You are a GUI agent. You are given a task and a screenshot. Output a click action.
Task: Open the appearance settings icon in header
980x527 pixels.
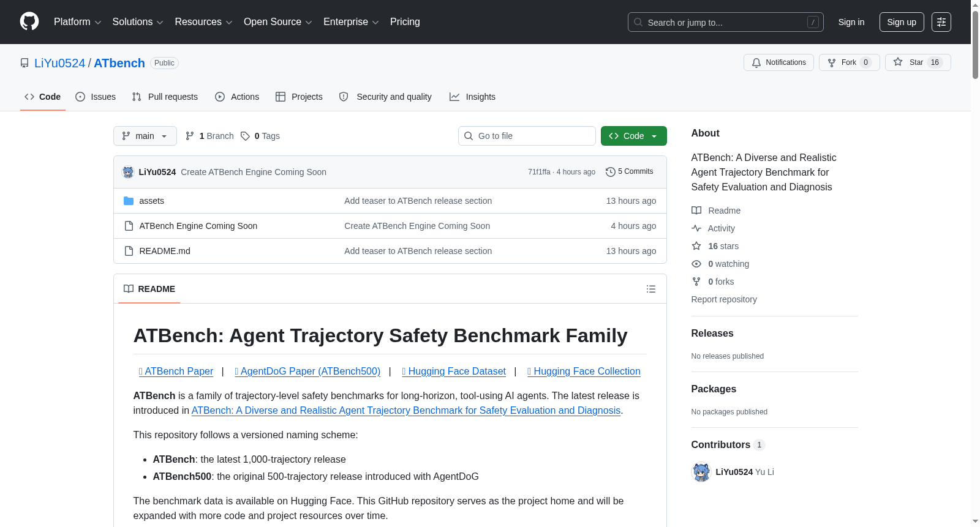(941, 22)
